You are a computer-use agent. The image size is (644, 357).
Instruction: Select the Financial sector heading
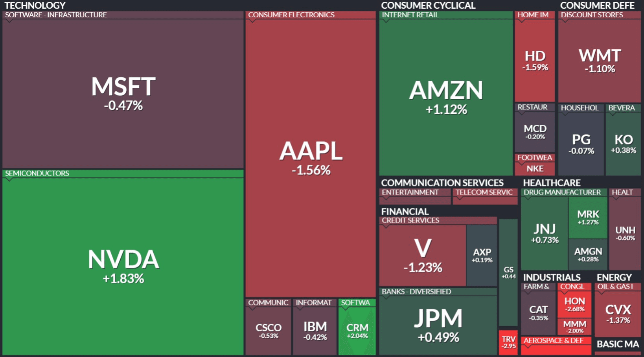click(405, 211)
